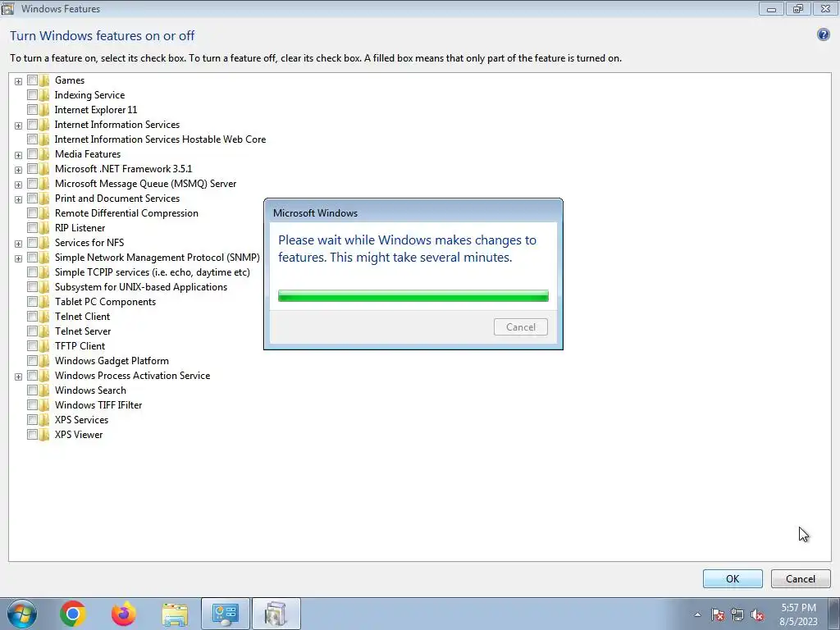840x630 pixels.
Task: Open the Windows Start orb
Action: point(22,614)
